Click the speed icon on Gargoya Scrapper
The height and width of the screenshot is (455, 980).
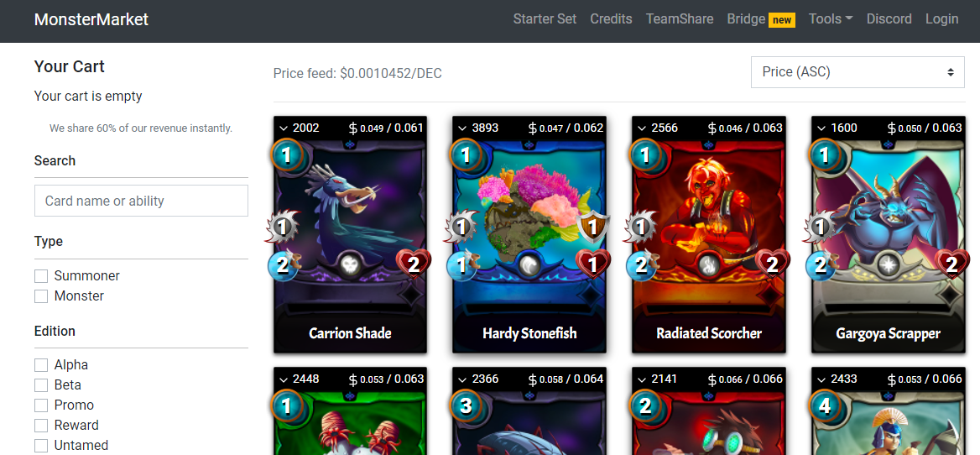pos(821,265)
